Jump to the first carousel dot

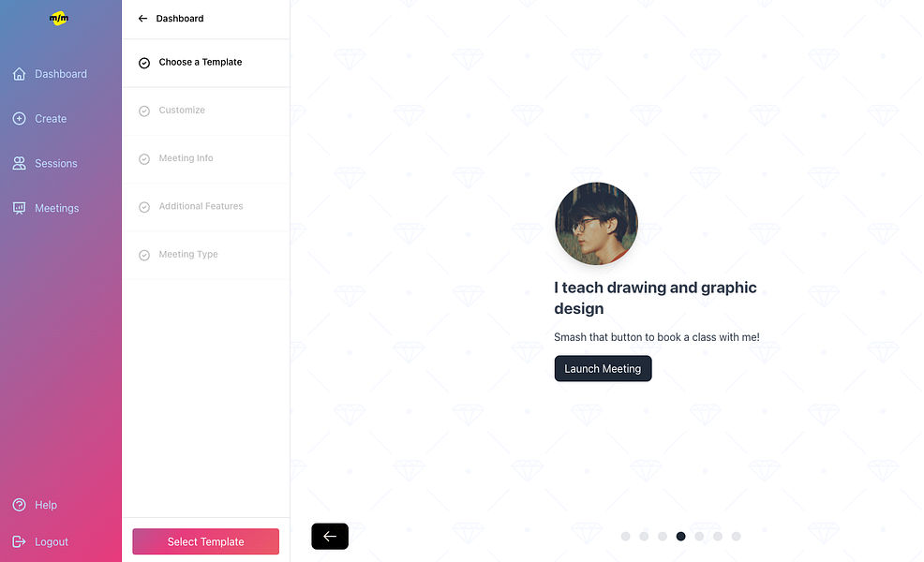click(626, 536)
